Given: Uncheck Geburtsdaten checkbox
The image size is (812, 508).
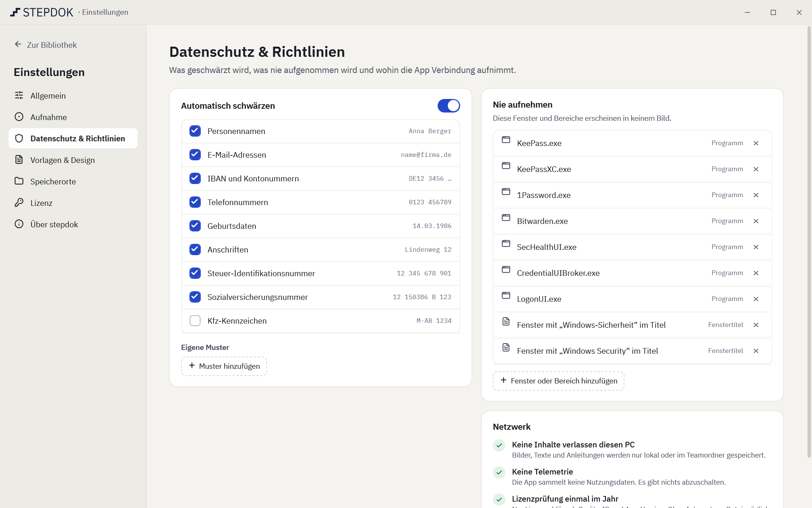Looking at the screenshot, I should [195, 226].
